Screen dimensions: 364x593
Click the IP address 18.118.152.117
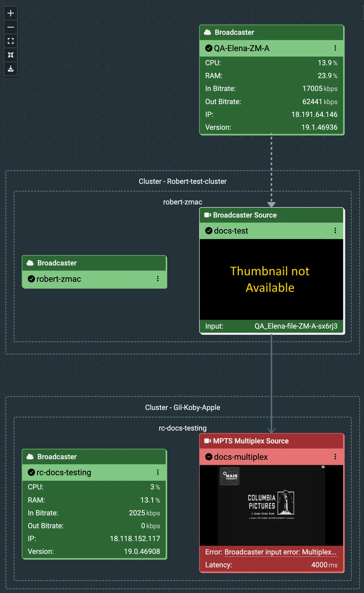point(135,538)
